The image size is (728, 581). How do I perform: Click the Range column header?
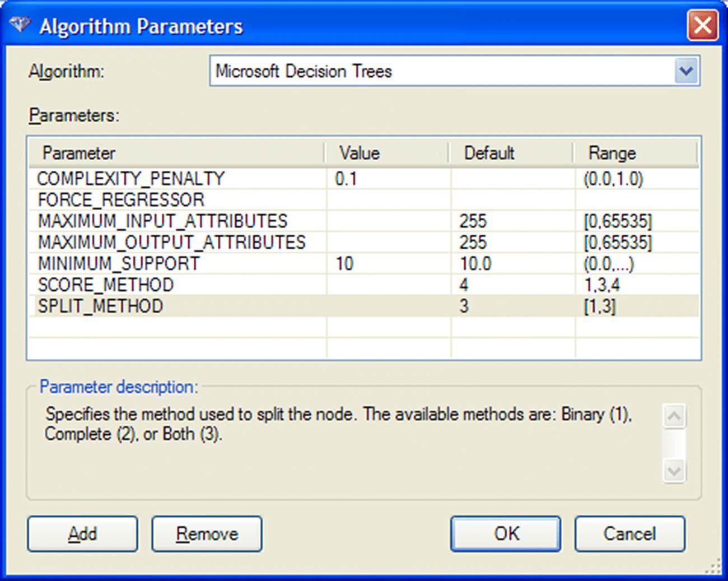[636, 153]
